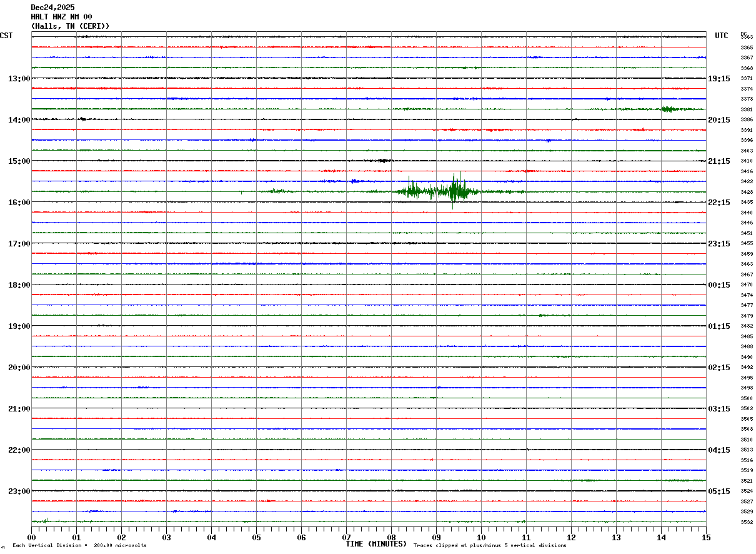Click the TIME (MINUTES) axis title
This screenshot has width=756, height=554.
pos(376,544)
